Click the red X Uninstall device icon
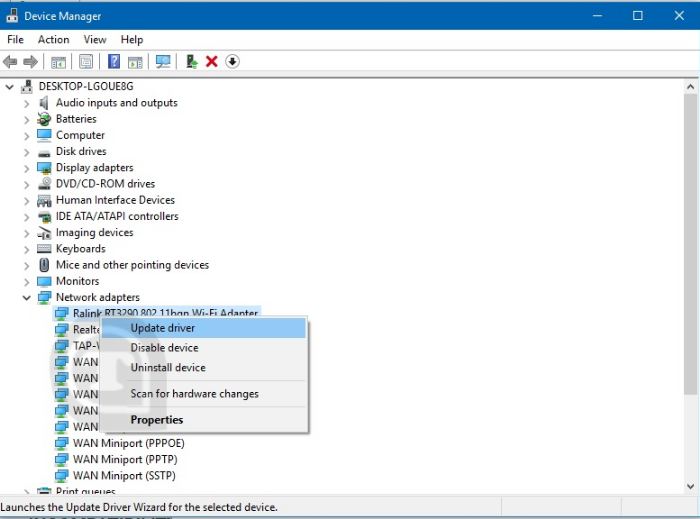 (212, 61)
